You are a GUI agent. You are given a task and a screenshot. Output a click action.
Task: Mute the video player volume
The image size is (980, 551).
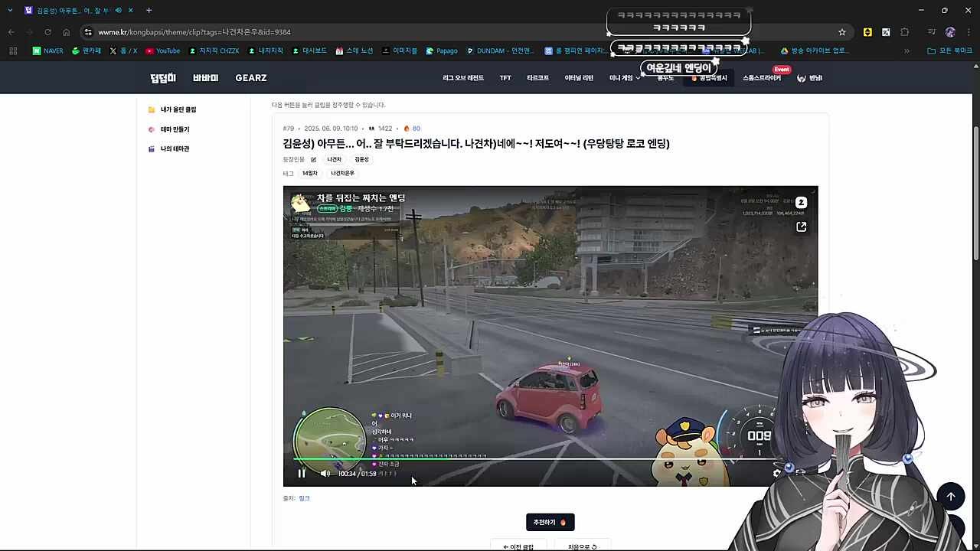tap(325, 473)
